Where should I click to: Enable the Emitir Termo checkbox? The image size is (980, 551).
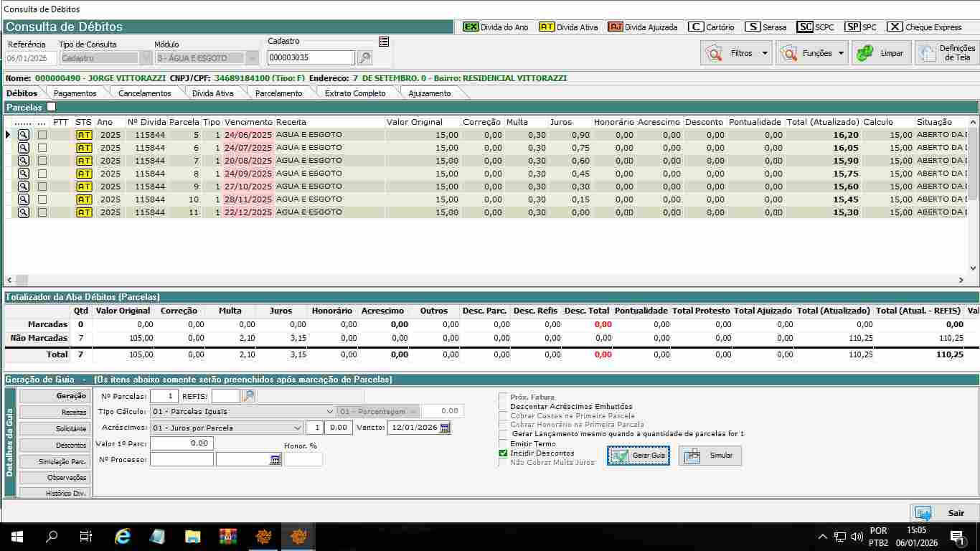tap(503, 444)
